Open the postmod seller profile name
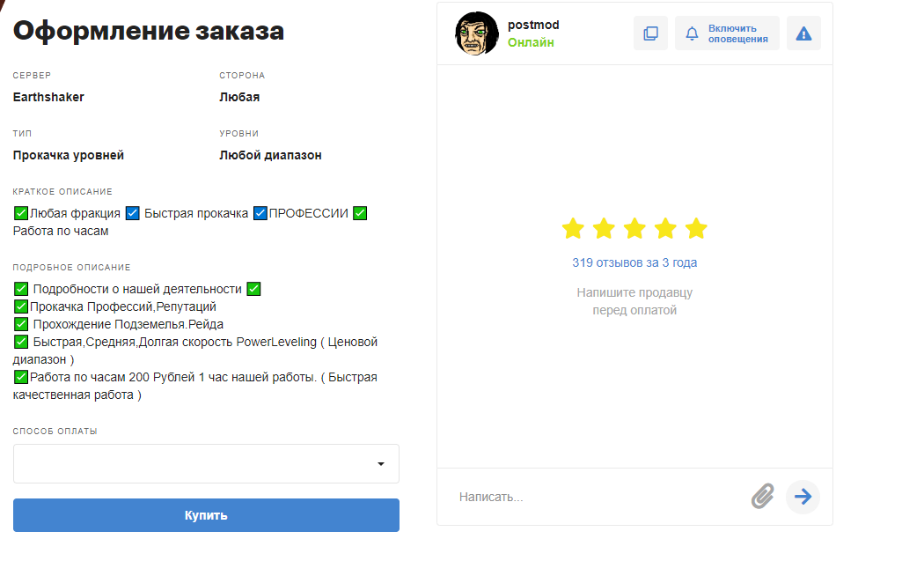Image resolution: width=924 pixels, height=561 pixels. [x=533, y=25]
